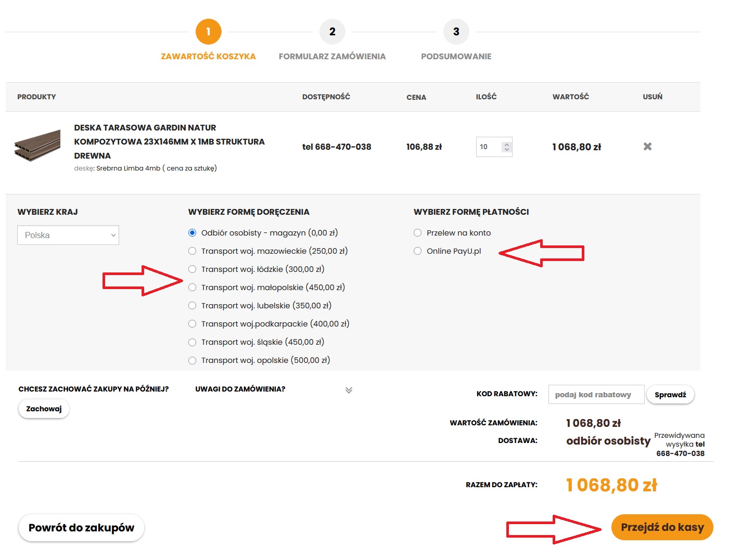Increase quantity with the stepper up arrow

tap(506, 144)
